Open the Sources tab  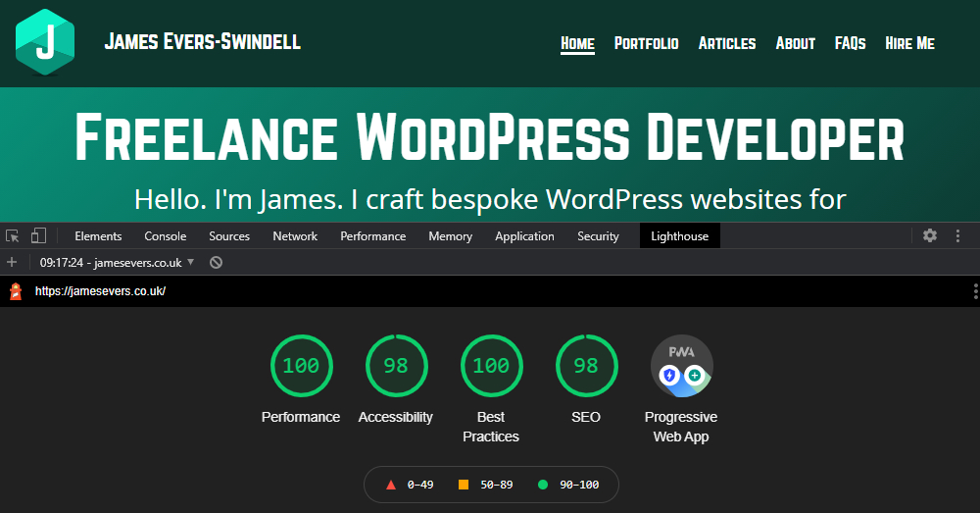pos(229,235)
